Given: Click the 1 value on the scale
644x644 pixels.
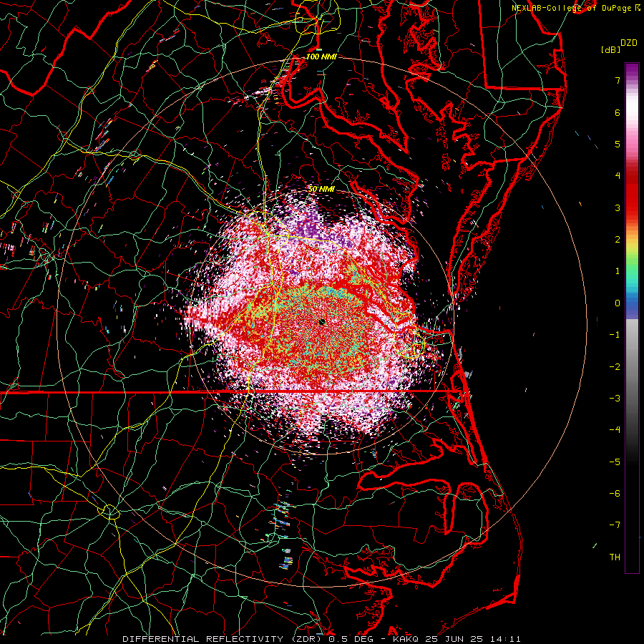Looking at the screenshot, I should tap(618, 271).
